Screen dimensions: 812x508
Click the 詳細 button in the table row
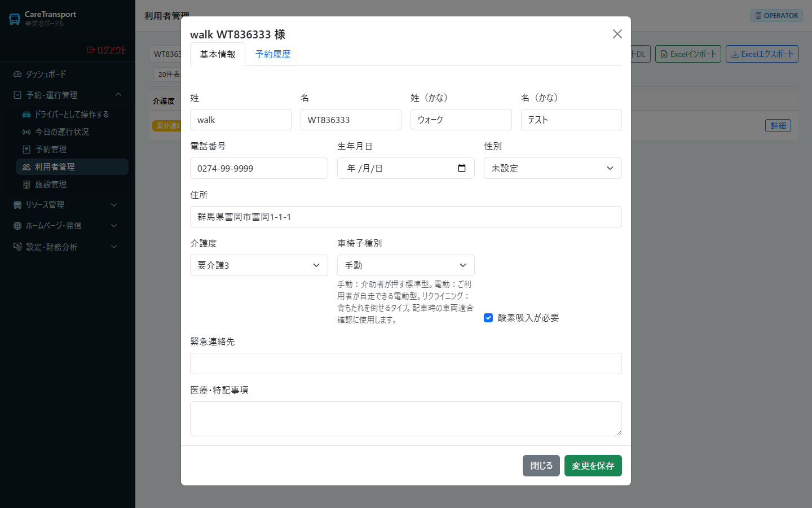[x=778, y=125]
